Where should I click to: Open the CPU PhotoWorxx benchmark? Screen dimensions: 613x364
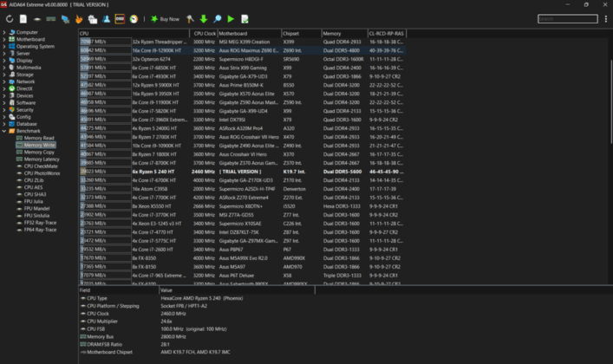point(42,173)
